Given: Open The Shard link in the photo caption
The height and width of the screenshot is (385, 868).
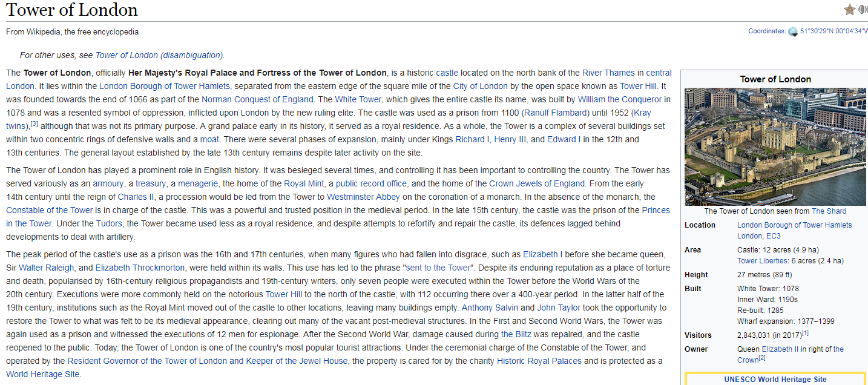Looking at the screenshot, I should tap(829, 211).
